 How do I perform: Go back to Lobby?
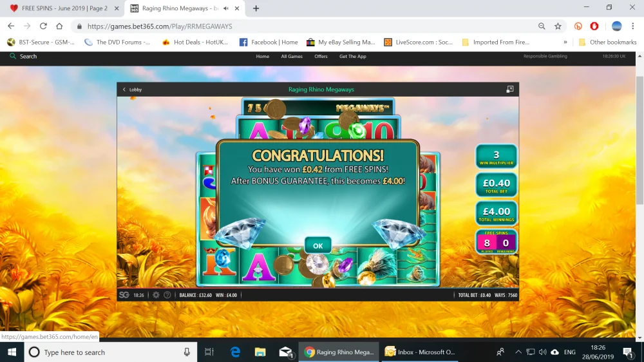pyautogui.click(x=132, y=90)
